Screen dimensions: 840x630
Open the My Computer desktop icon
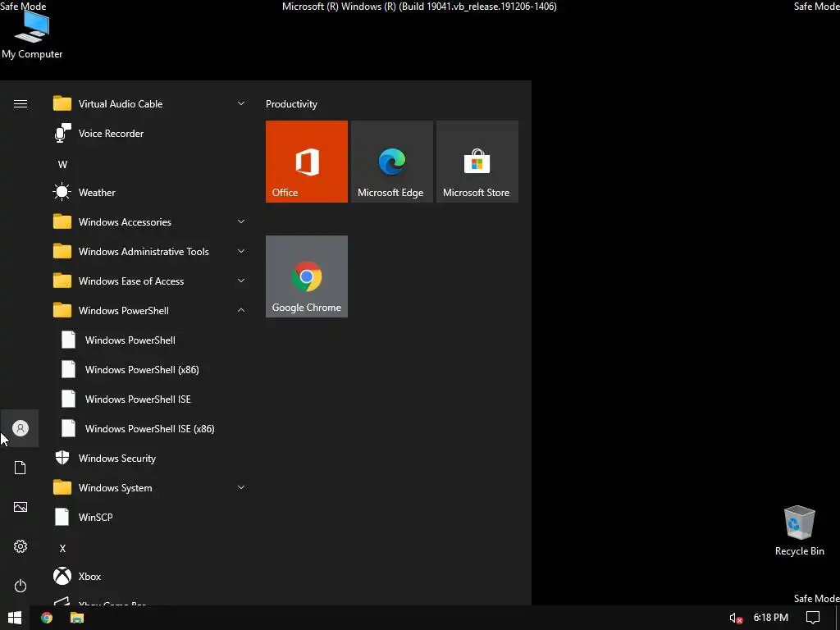(32, 34)
